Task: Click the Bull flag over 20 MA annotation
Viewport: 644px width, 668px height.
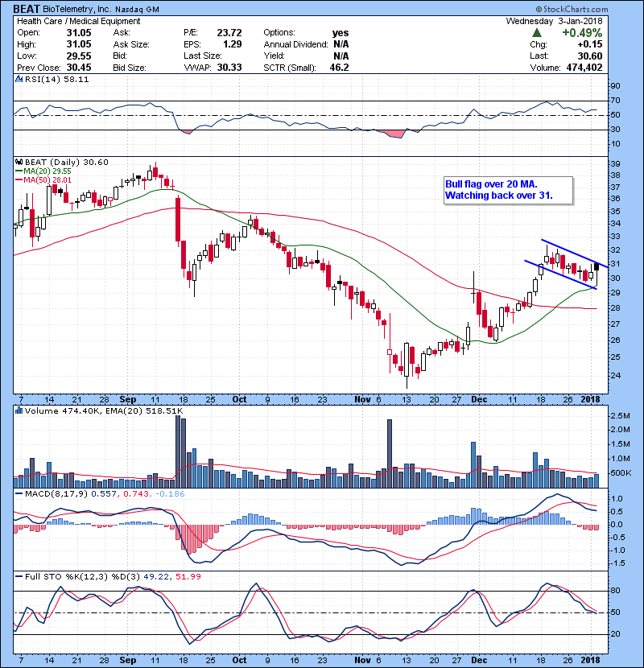Action: click(x=491, y=184)
